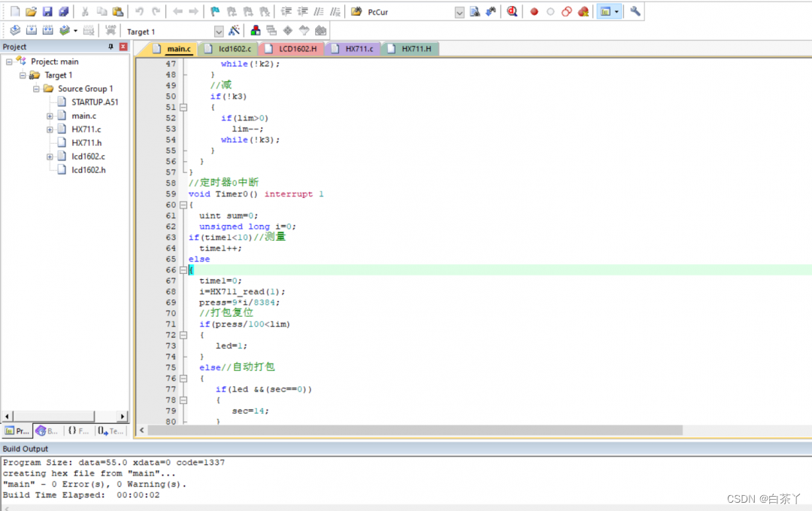This screenshot has height=511, width=812.
Task: Expand the main.c tree node
Action: [50, 116]
